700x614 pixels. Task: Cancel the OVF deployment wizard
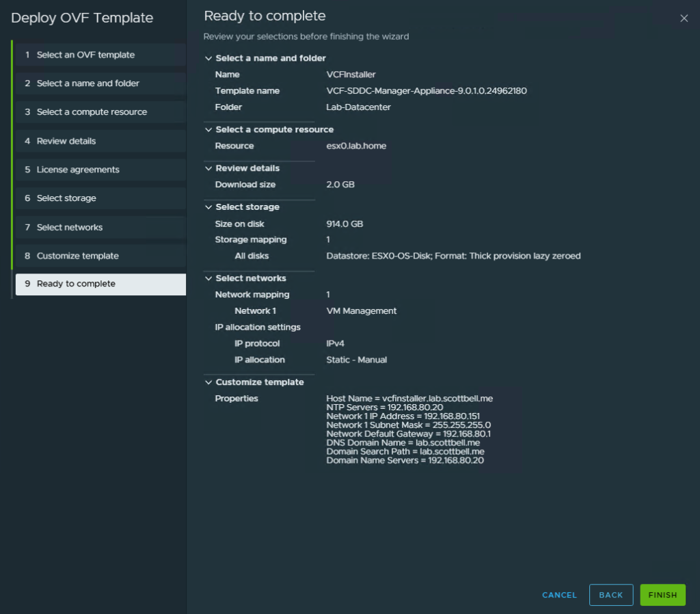coord(559,595)
